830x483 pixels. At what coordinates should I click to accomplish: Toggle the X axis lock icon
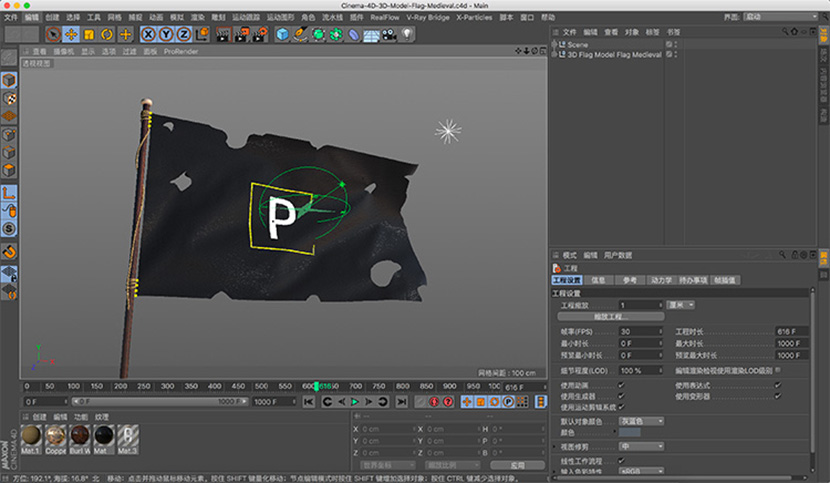click(150, 34)
